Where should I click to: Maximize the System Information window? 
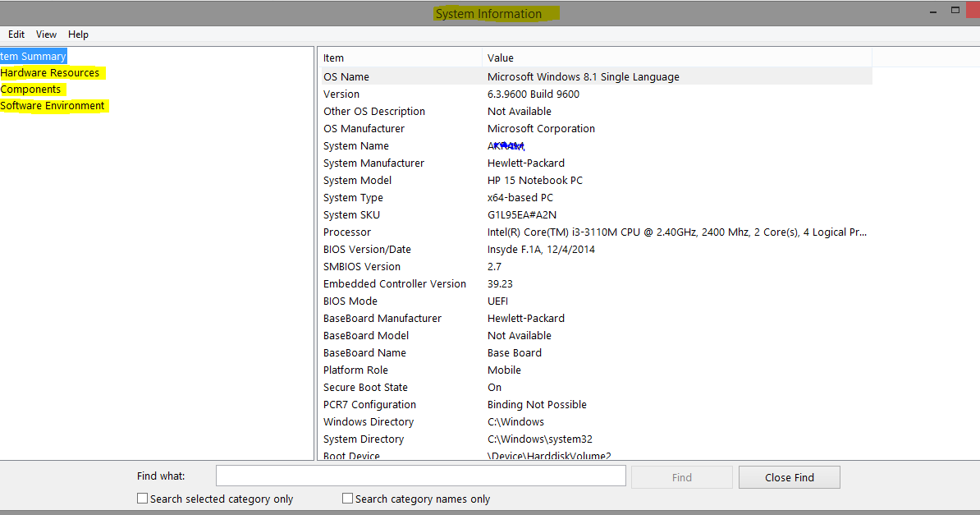click(x=955, y=10)
